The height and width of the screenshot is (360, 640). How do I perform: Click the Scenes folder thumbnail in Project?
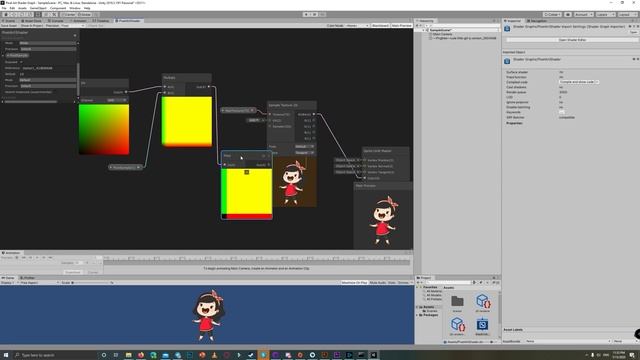457,301
